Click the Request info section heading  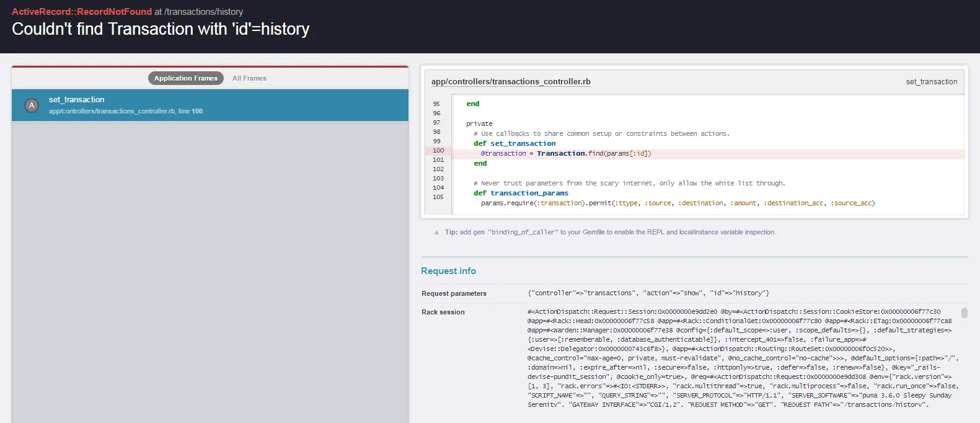click(x=448, y=271)
